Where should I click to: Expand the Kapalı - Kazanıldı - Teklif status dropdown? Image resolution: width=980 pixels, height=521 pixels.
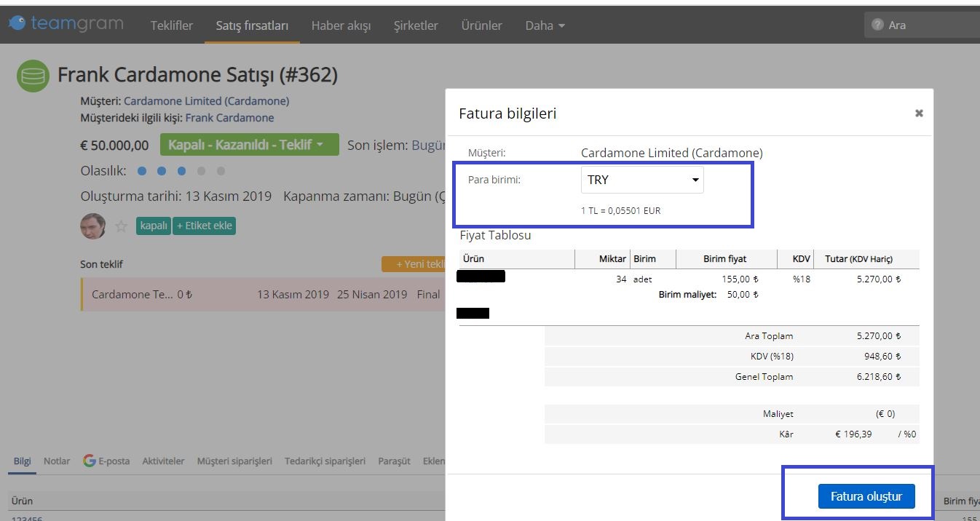coord(249,145)
